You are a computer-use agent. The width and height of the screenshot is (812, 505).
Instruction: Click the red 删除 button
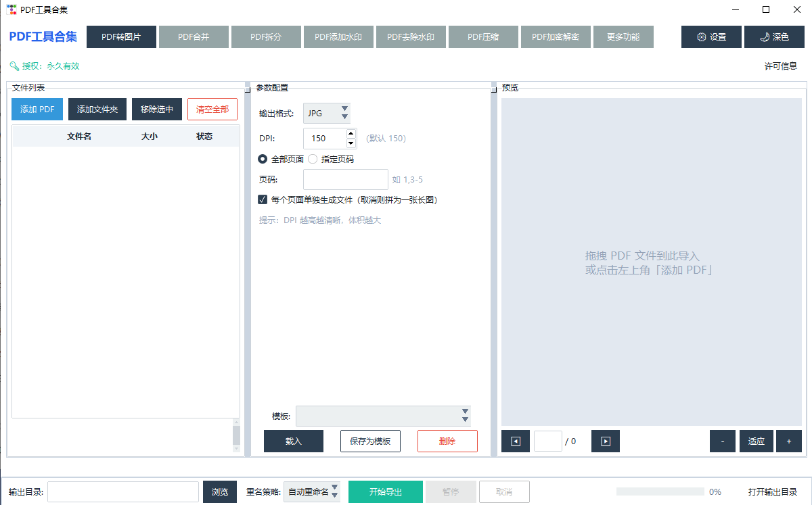pyautogui.click(x=447, y=441)
